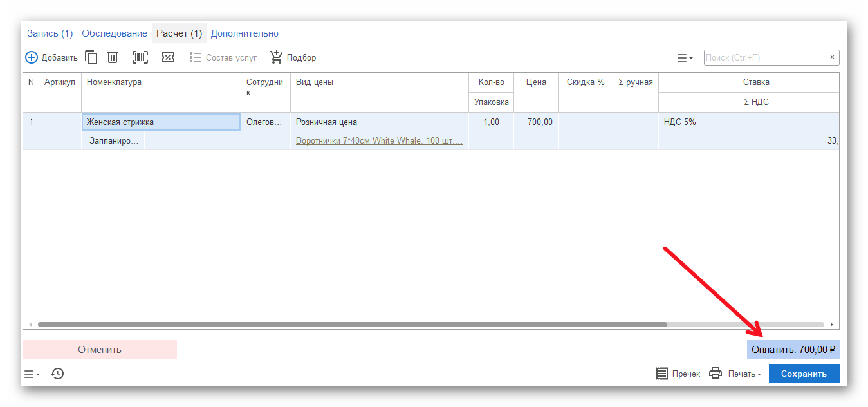
Task: Clear search with the × button
Action: click(x=832, y=57)
